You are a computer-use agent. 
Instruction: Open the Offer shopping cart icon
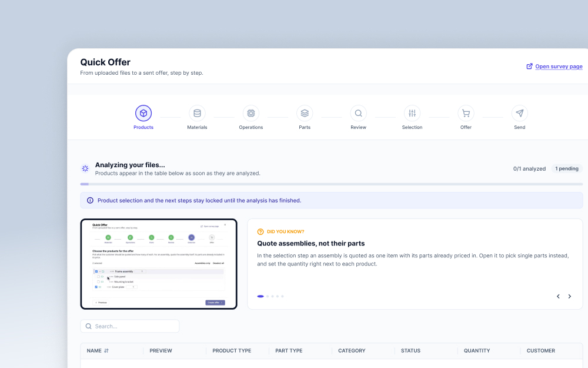pyautogui.click(x=466, y=113)
